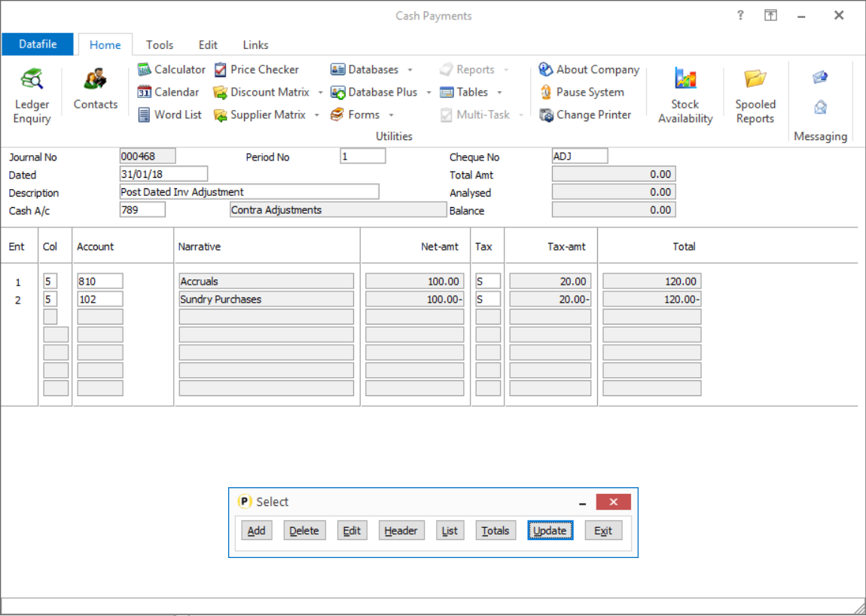Click the Exit button

pyautogui.click(x=603, y=530)
